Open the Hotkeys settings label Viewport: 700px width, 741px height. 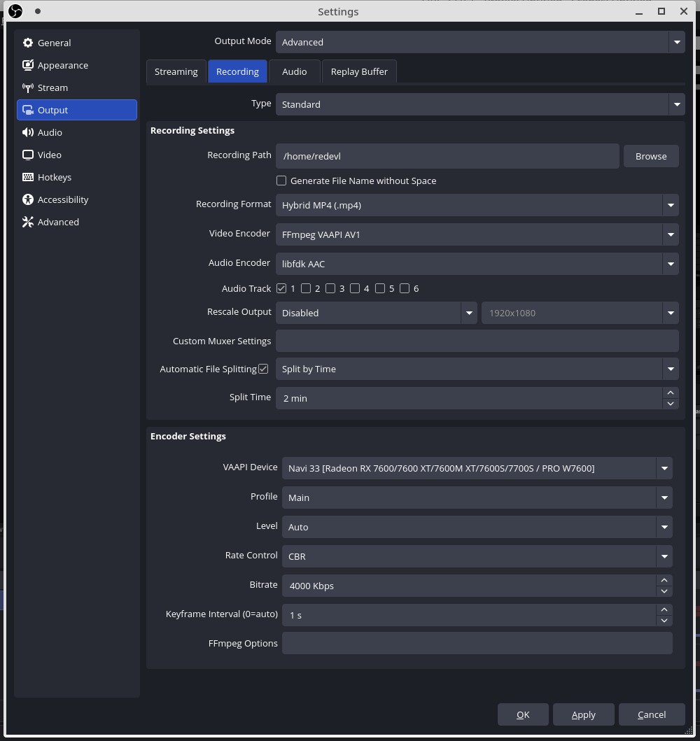[55, 177]
